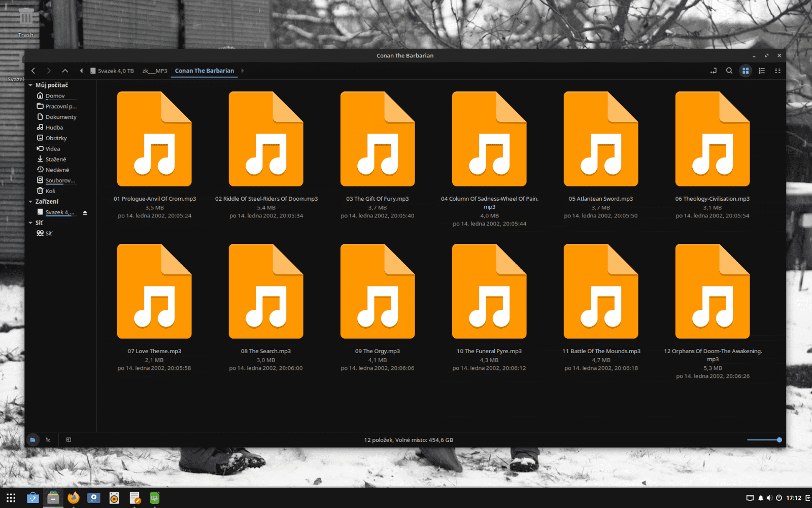Open the clock showing 17:12
The height and width of the screenshot is (508, 812).
794,498
